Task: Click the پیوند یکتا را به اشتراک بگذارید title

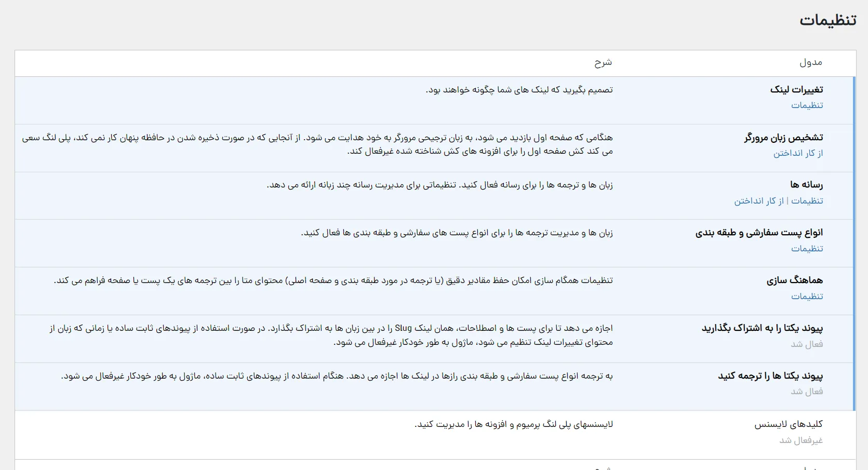Action: tap(762, 328)
